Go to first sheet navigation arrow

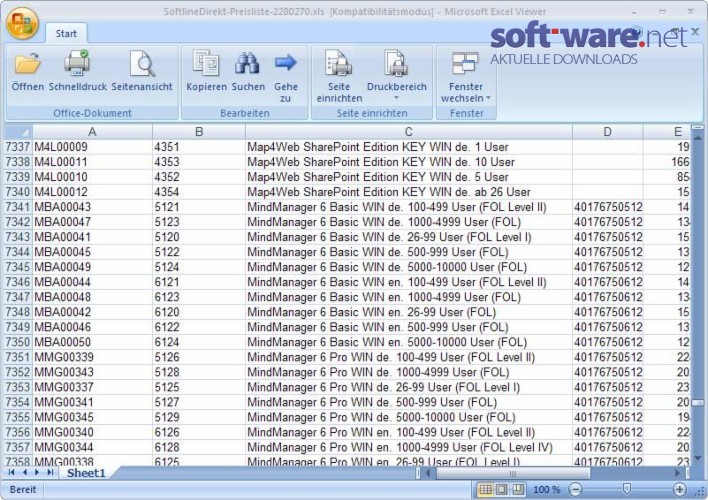11,472
